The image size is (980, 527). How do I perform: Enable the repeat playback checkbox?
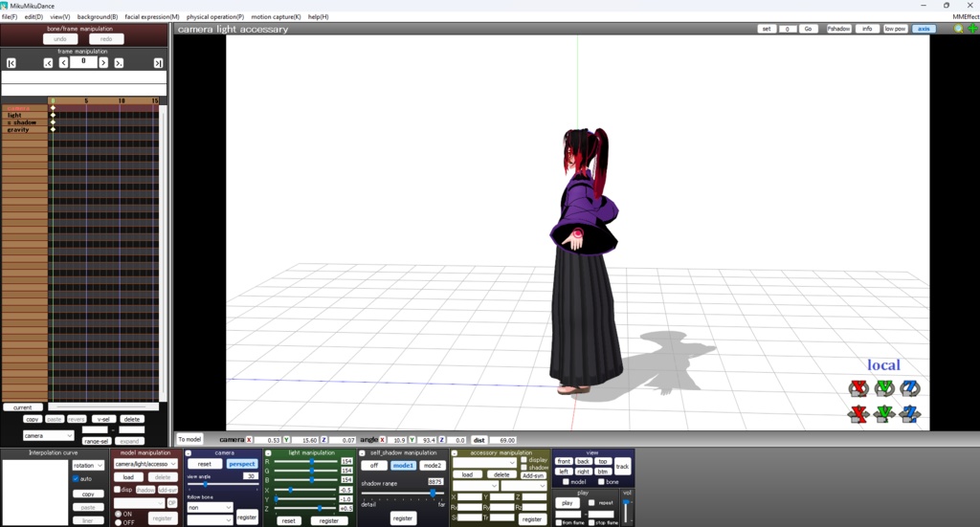click(591, 503)
